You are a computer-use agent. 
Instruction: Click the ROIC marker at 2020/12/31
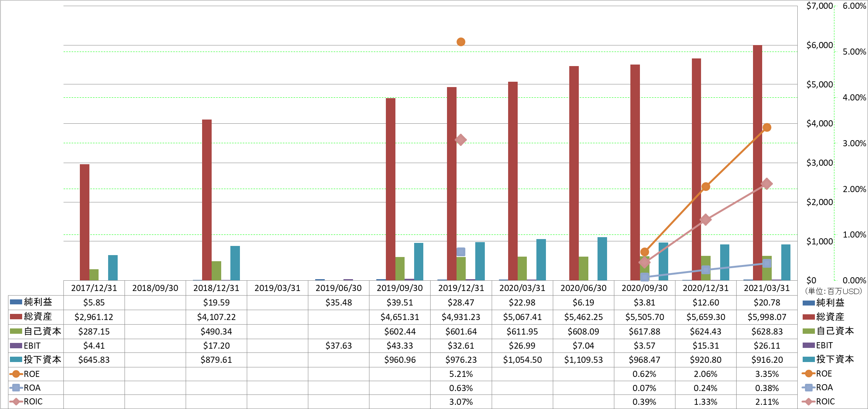(x=706, y=220)
